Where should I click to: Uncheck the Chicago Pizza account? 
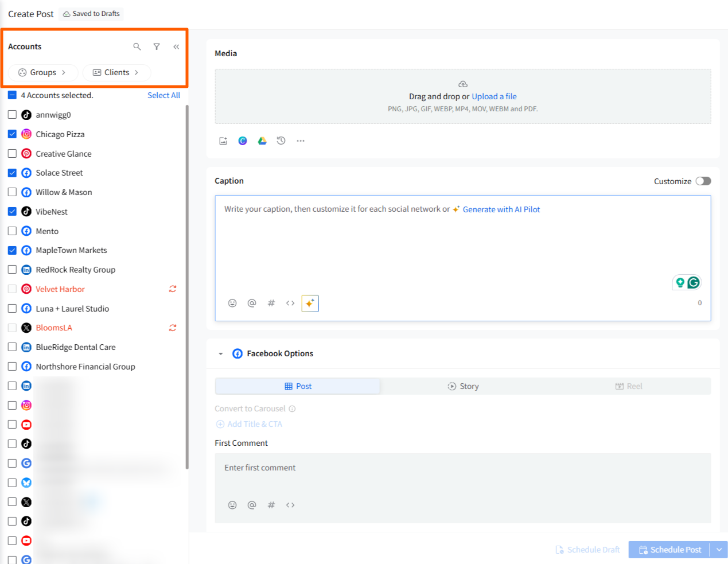tap(12, 134)
